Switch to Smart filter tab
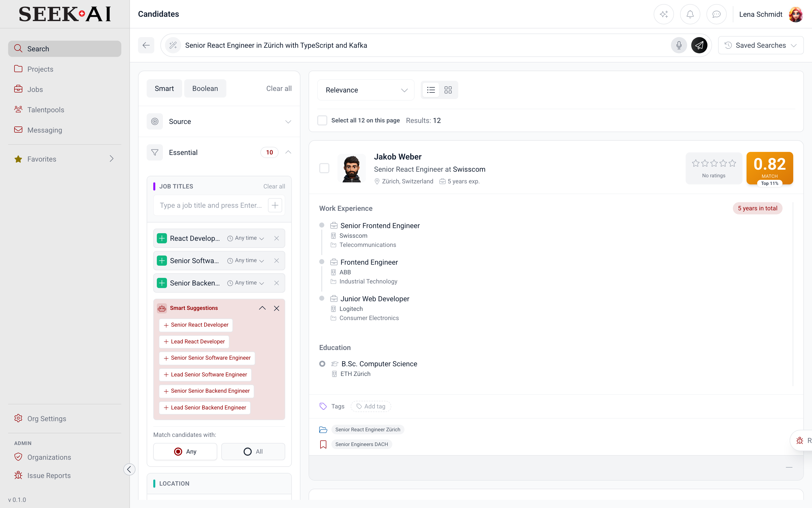This screenshot has height=508, width=812. pos(164,88)
